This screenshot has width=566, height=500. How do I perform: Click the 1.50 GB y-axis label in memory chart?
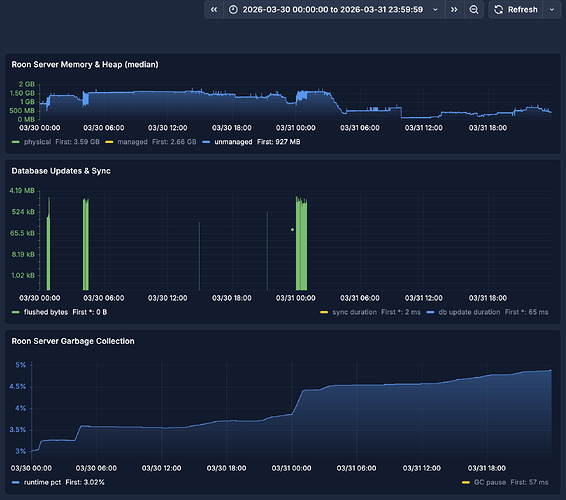(x=22, y=93)
